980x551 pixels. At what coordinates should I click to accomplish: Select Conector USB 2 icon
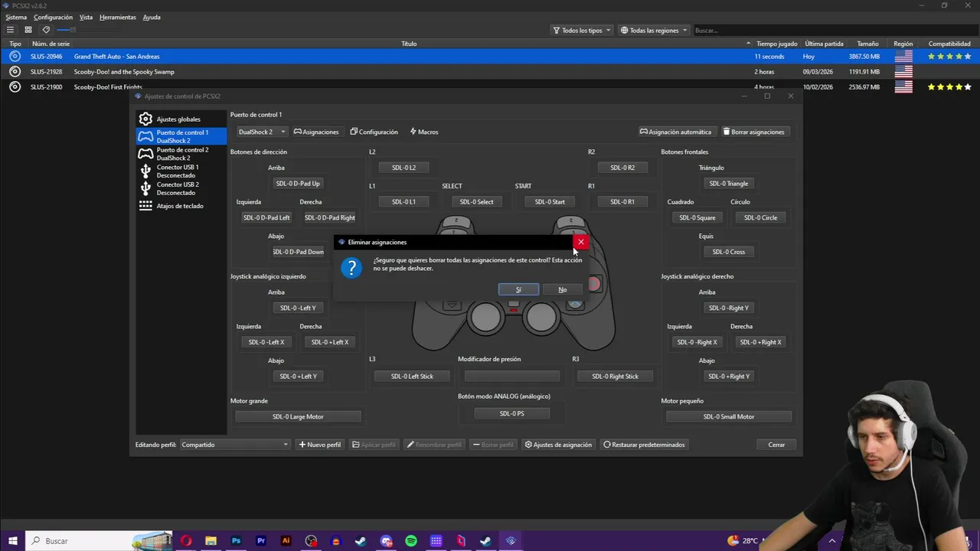(x=145, y=188)
